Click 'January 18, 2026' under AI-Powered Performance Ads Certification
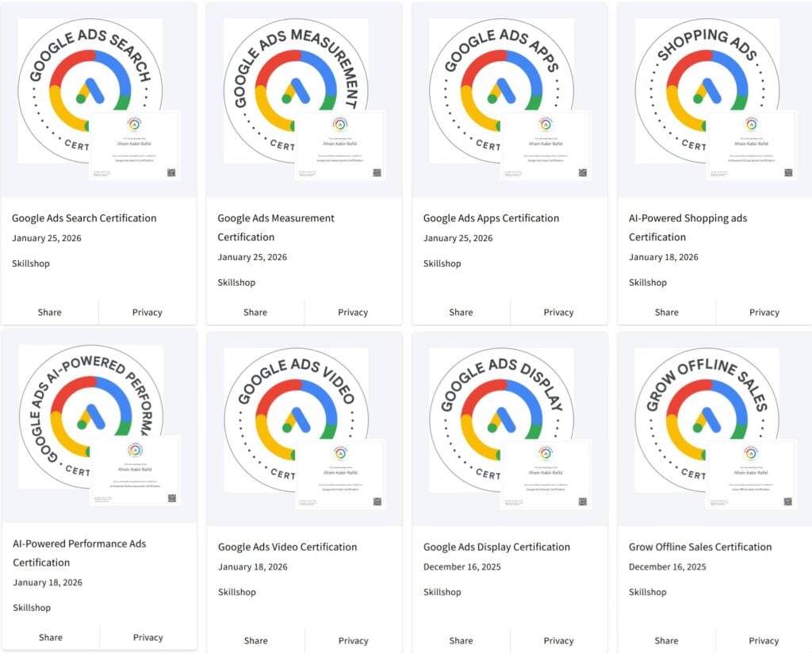812x653 pixels. point(48,582)
